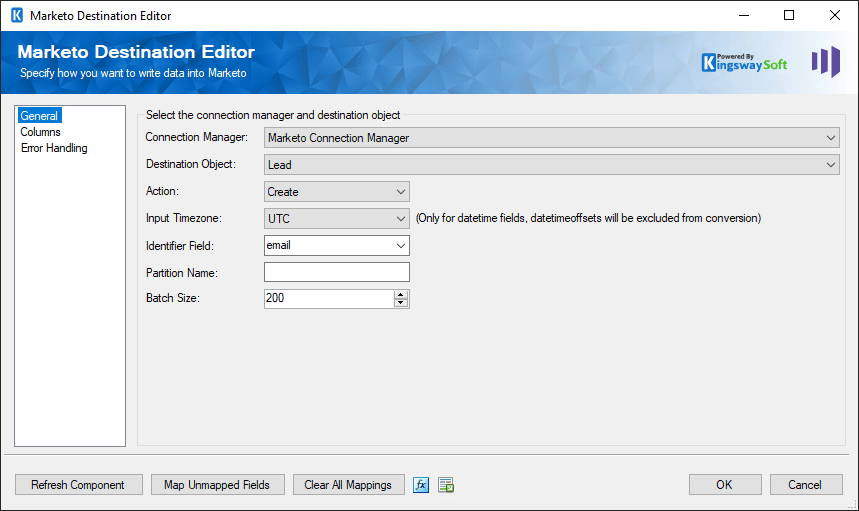The width and height of the screenshot is (859, 511).
Task: Click the Cancel button
Action: pyautogui.click(x=805, y=485)
